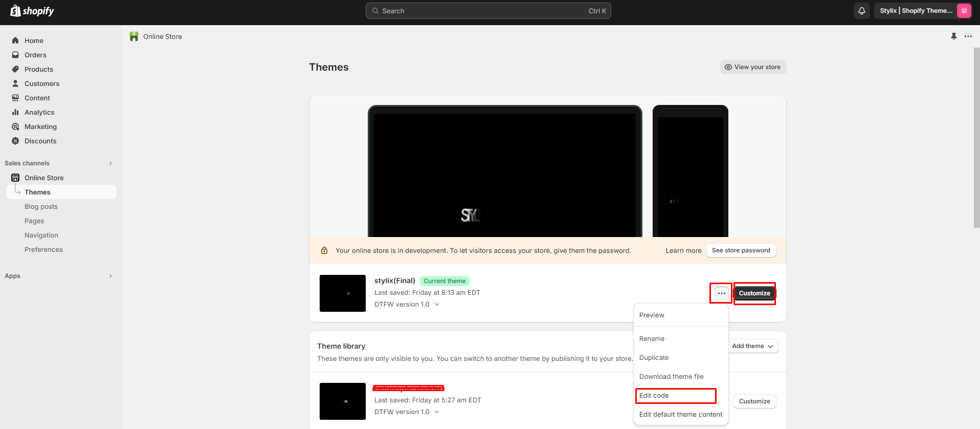Click the Shopify logo

pos(32,11)
